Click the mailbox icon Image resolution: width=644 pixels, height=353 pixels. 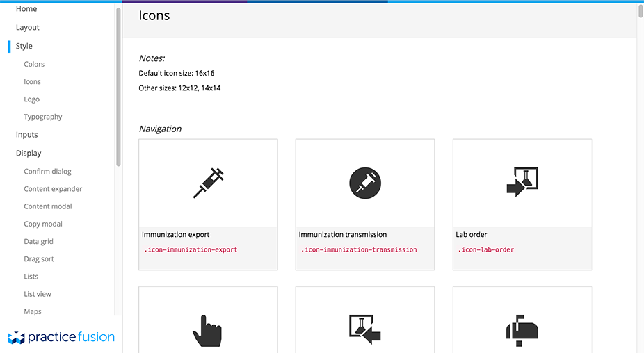pyautogui.click(x=522, y=331)
